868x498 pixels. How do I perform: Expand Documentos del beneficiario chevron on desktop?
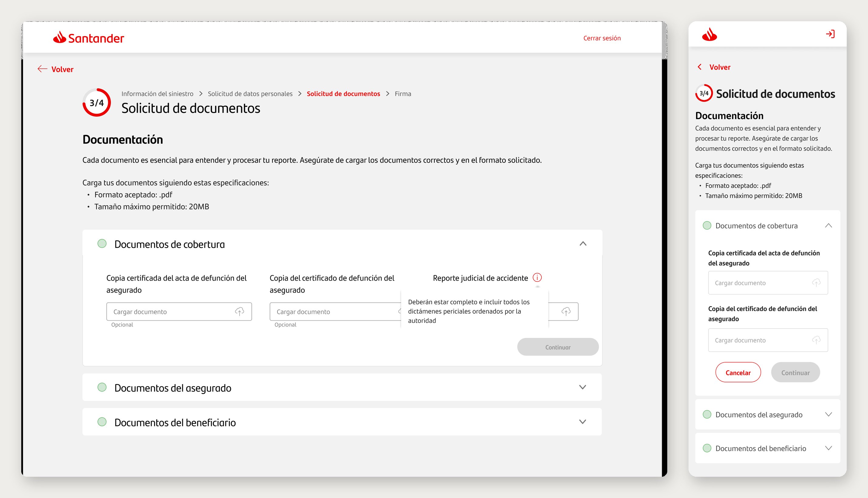point(583,422)
